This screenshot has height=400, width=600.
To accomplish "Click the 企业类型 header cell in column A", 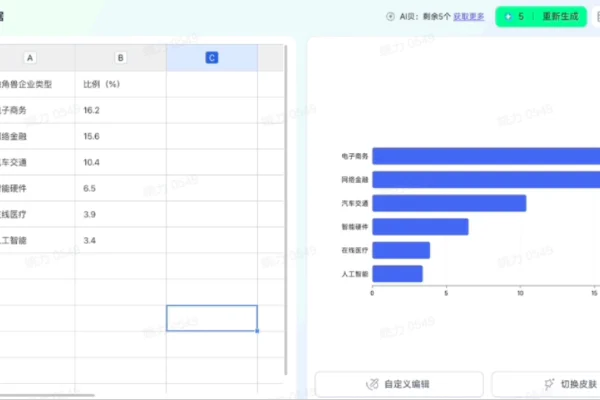I will [38, 84].
